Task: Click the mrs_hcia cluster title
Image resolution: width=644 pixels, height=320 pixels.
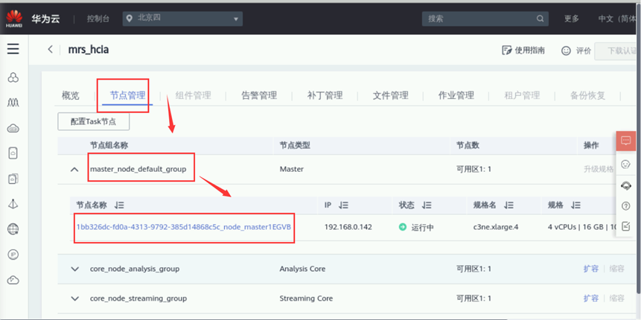Action: [x=89, y=50]
